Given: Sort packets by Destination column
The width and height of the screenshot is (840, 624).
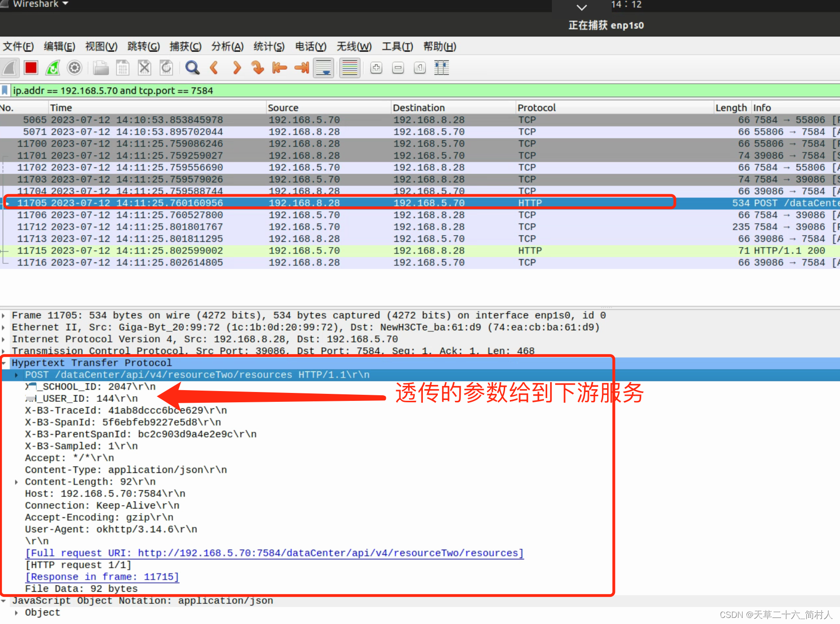Looking at the screenshot, I should tap(453, 108).
